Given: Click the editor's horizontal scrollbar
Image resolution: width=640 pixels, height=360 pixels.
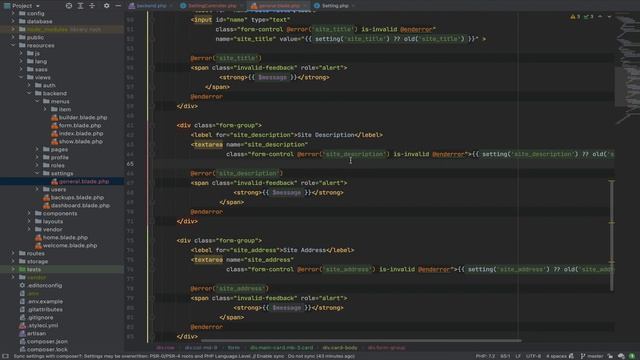Looking at the screenshot, I should click(x=361, y=340).
